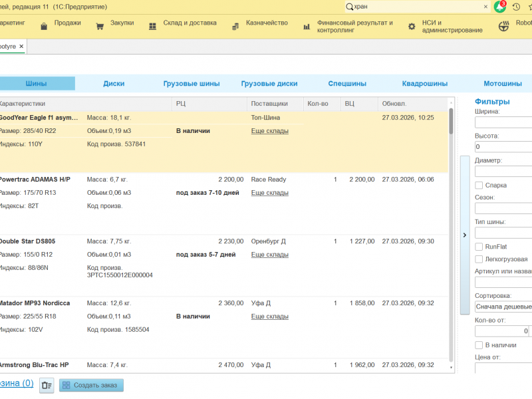Image resolution: width=532 pixels, height=399 pixels.
Task: Select the Armstrong Blu-Trac HP row
Action: [x=224, y=365]
